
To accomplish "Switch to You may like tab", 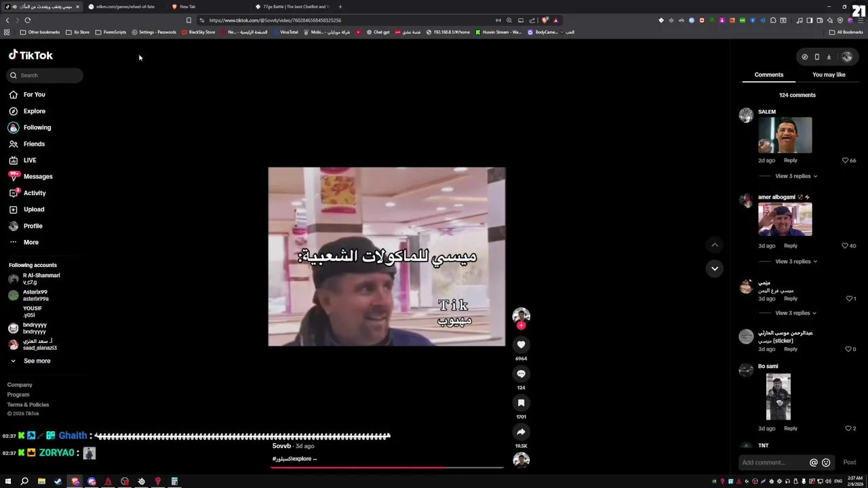I will pos(829,75).
